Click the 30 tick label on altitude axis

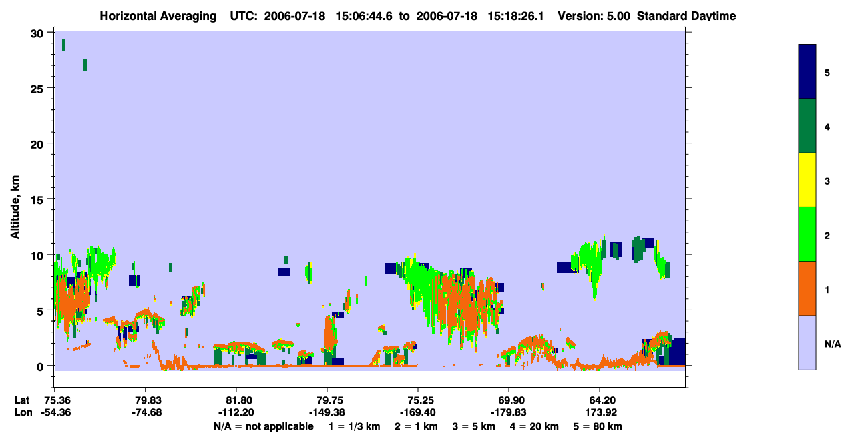[37, 33]
